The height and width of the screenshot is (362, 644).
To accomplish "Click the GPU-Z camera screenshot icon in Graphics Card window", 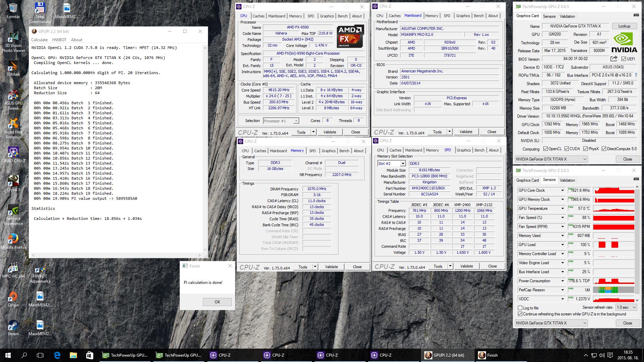I will (636, 15).
